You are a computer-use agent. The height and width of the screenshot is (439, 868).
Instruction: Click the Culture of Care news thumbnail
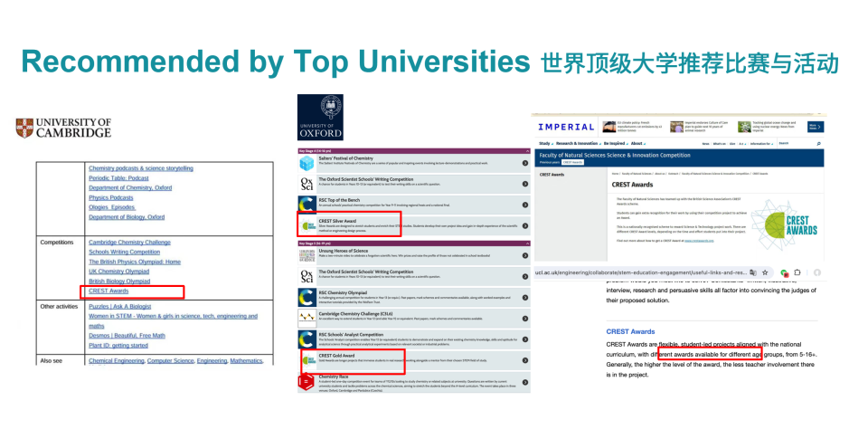pyautogui.click(x=676, y=127)
